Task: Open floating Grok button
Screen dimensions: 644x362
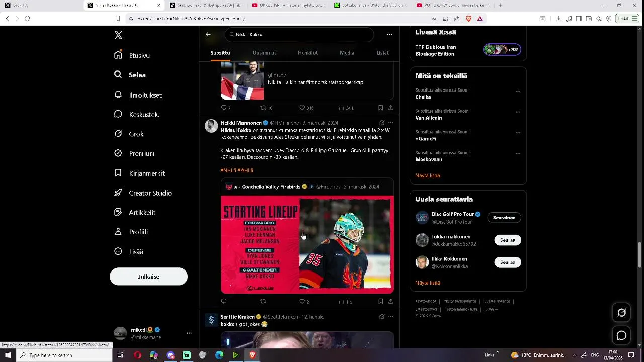Action: coord(621,313)
